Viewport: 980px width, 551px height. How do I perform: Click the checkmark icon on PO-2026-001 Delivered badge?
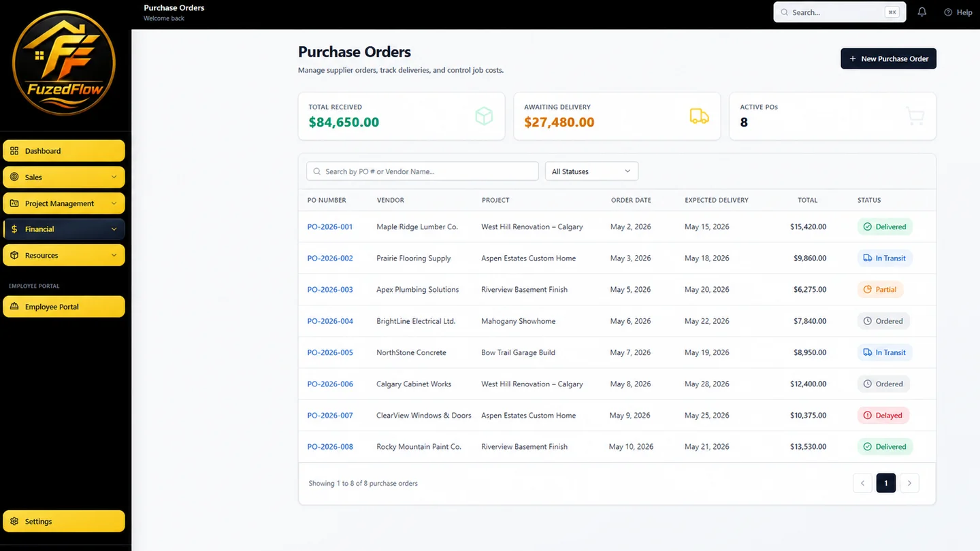pos(868,227)
